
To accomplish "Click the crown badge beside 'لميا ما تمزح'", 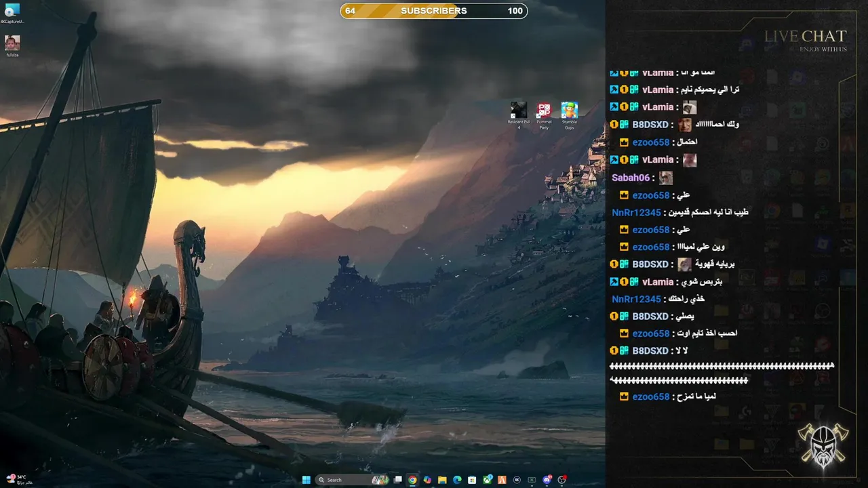I will (624, 396).
